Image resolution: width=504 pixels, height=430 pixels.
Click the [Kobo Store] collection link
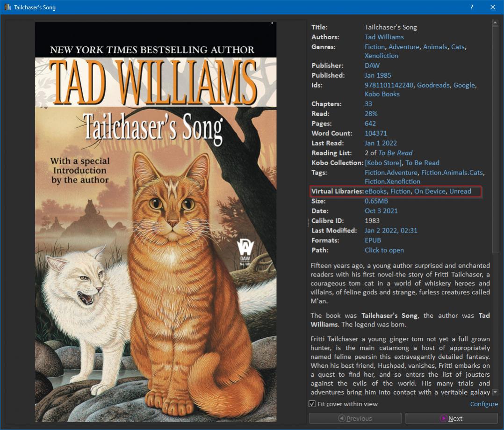coord(383,163)
